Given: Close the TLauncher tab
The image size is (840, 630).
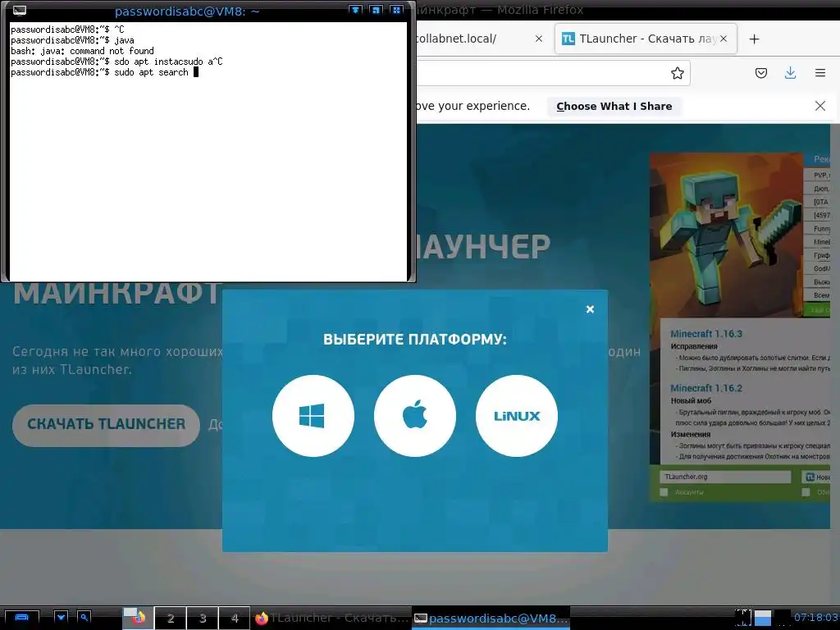Looking at the screenshot, I should [724, 39].
